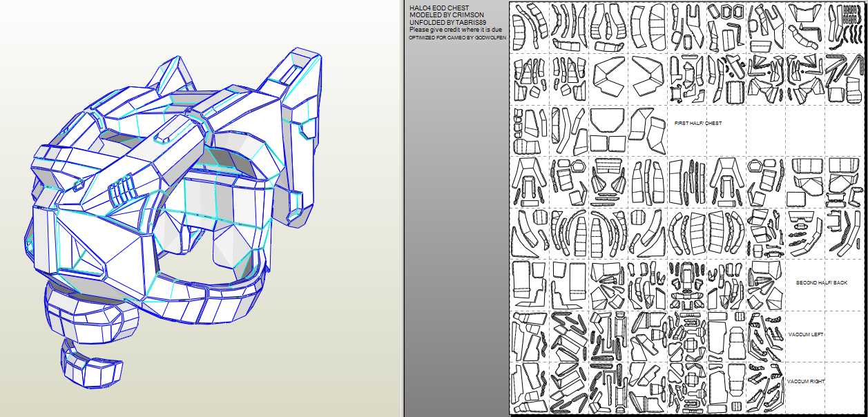This screenshot has width=868, height=417.
Task: Select the "SECOND HALF/ BACK" page label
Action: 821,283
